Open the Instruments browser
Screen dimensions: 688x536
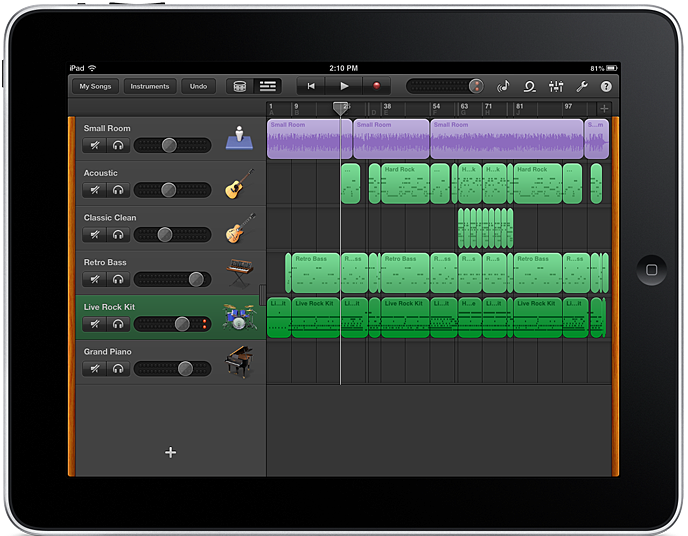click(x=150, y=86)
